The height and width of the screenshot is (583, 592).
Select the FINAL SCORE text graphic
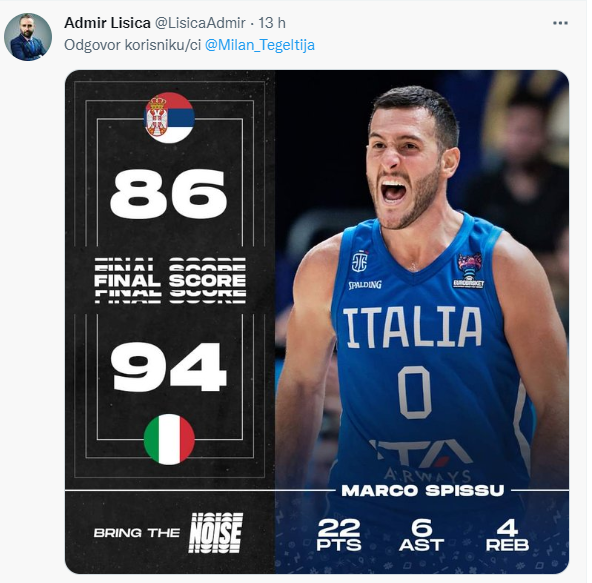pyautogui.click(x=170, y=281)
